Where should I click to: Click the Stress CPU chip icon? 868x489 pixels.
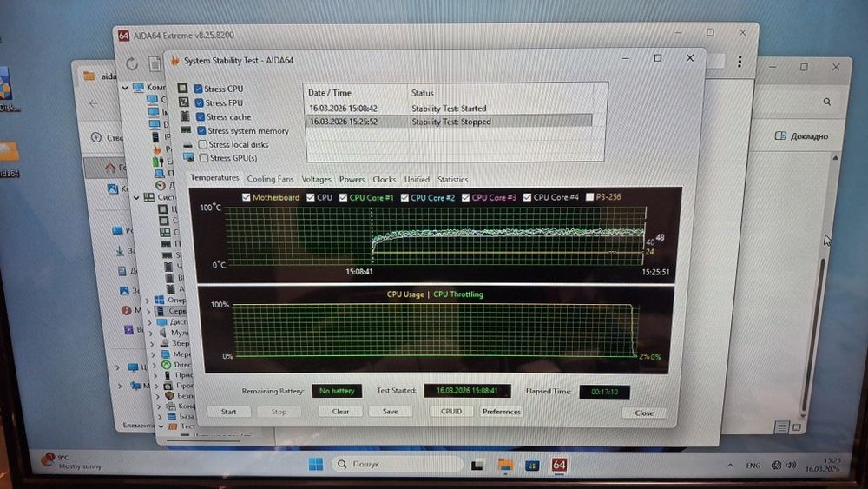[x=182, y=88]
